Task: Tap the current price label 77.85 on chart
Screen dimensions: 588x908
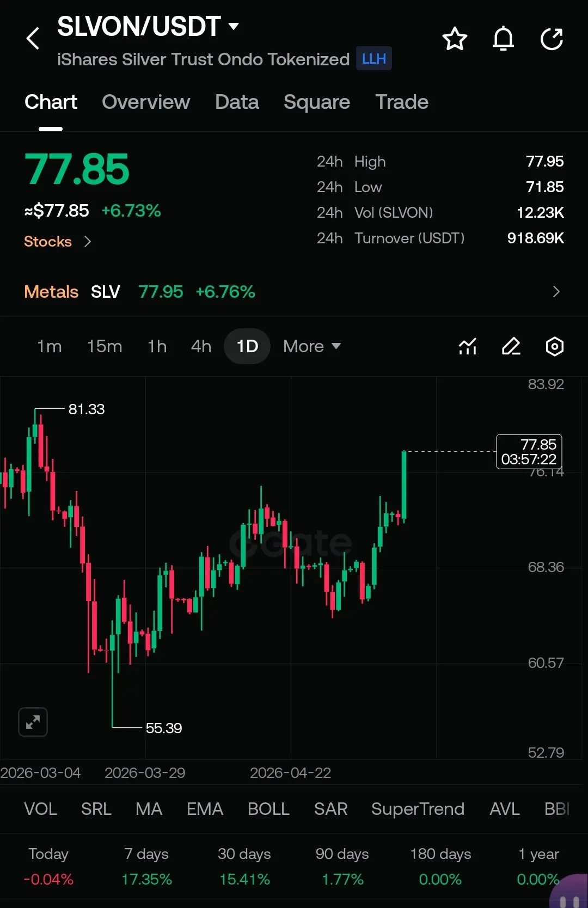Action: (x=529, y=452)
